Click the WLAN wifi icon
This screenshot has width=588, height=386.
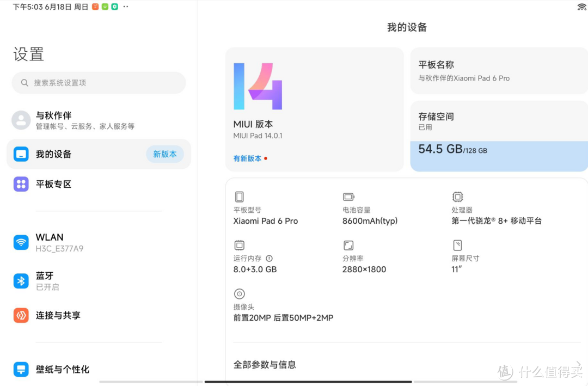click(21, 242)
